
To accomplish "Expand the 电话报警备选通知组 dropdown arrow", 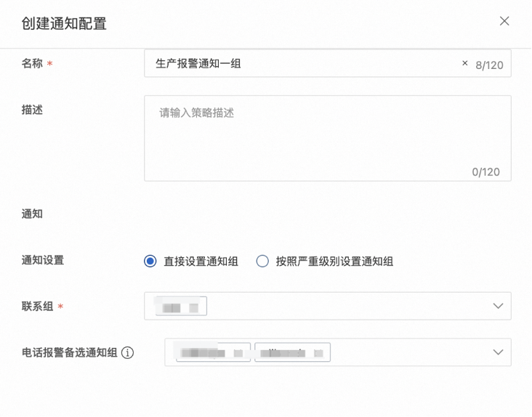I will (x=498, y=352).
